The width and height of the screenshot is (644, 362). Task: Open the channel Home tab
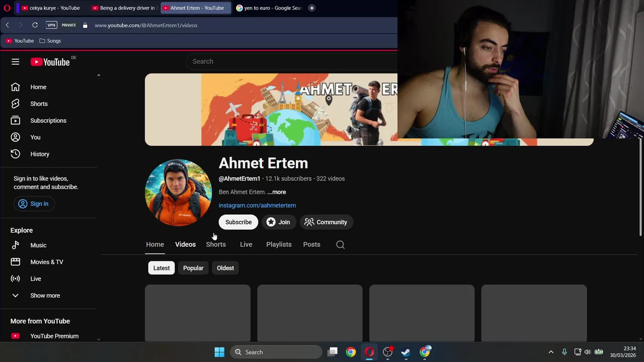tap(155, 244)
